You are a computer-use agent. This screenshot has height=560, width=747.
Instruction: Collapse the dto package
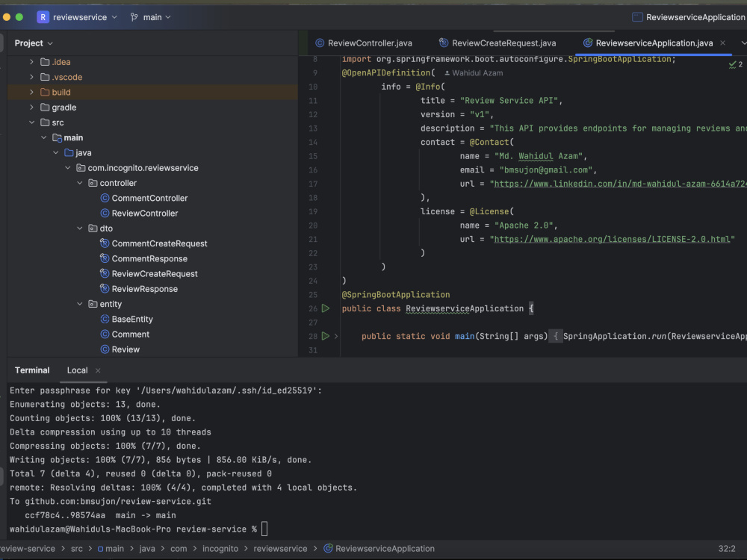[x=80, y=228]
